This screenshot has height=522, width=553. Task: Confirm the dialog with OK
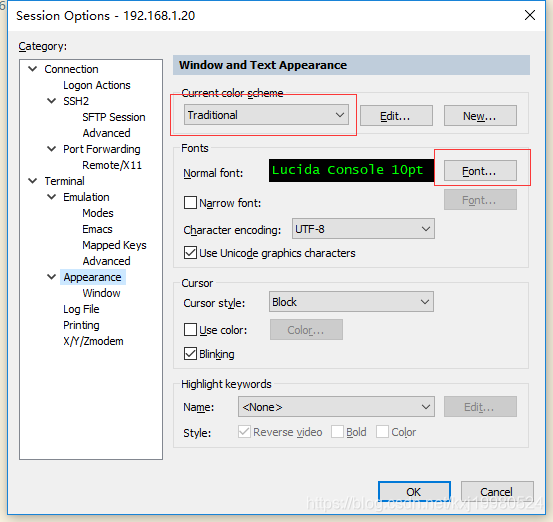click(x=414, y=492)
